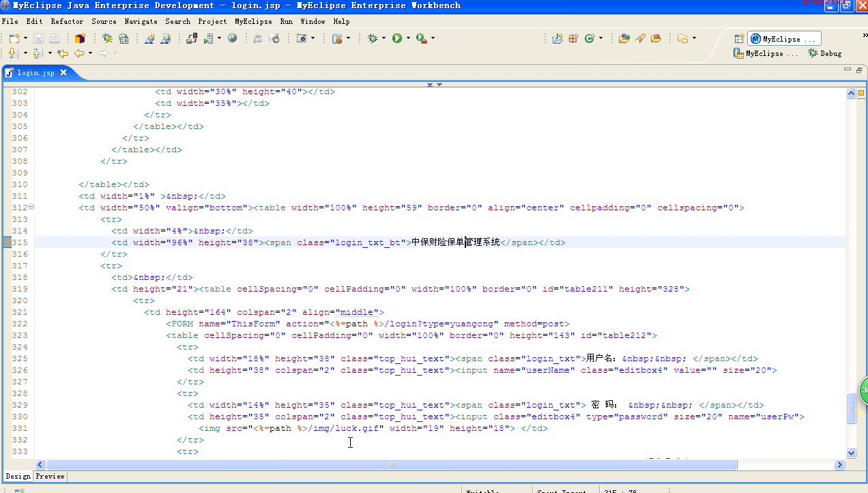
Task: Open the File menu
Action: [10, 21]
